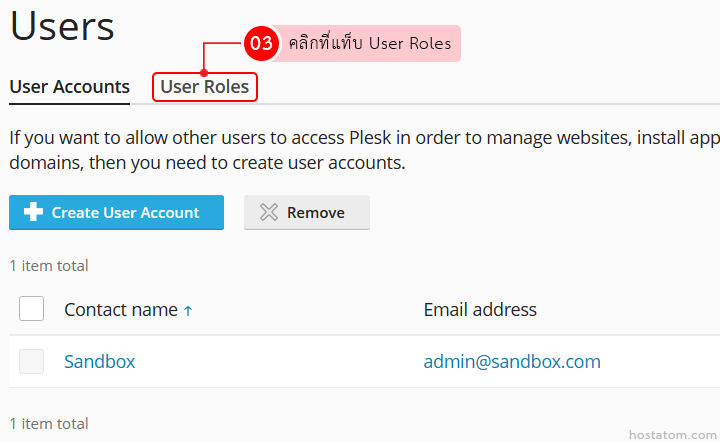Click the red 03 step badge
Image resolution: width=720 pixels, height=442 pixels.
261,44
